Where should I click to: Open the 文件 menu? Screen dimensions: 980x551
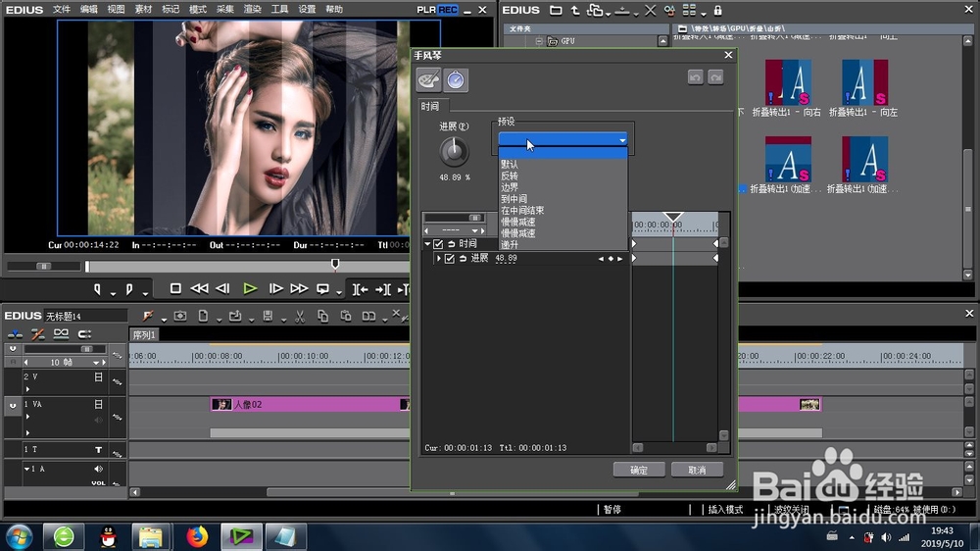pos(61,10)
